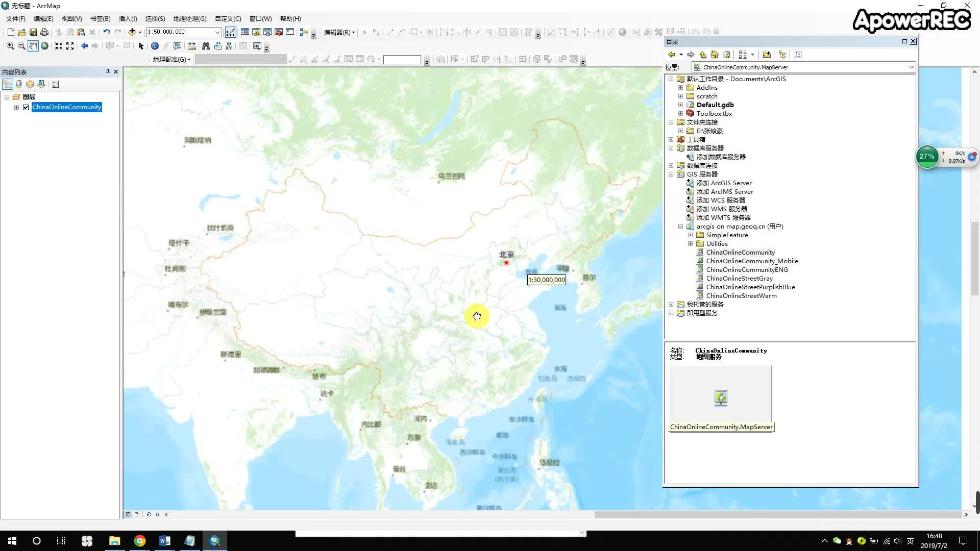Toggle auto-hide pin on the content panel
This screenshot has width=980, height=551.
[x=108, y=71]
